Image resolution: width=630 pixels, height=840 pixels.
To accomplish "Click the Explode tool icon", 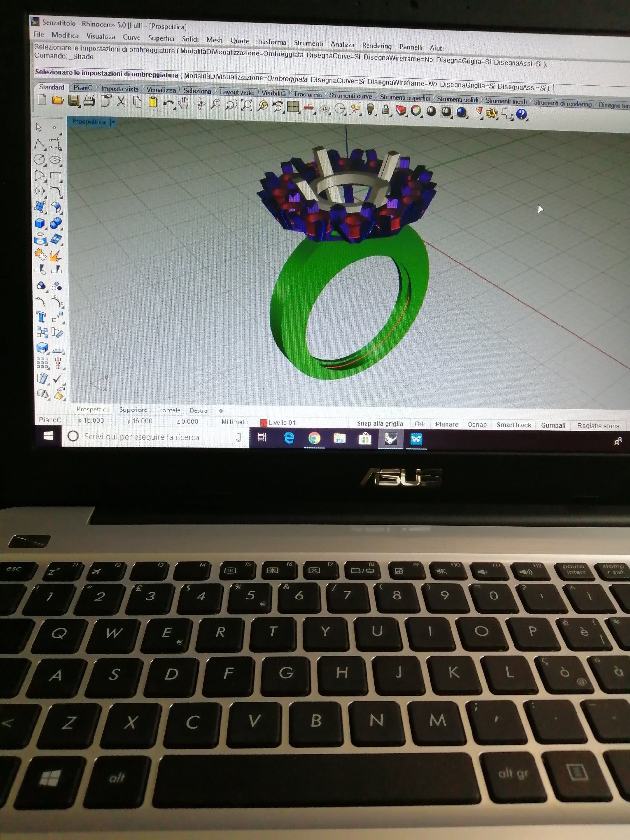I will pos(55,255).
